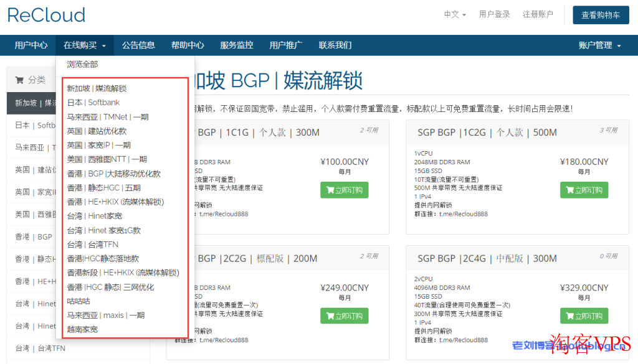Click the ¥180.00CNY price text
This screenshot has width=638, height=364.
[x=584, y=162]
